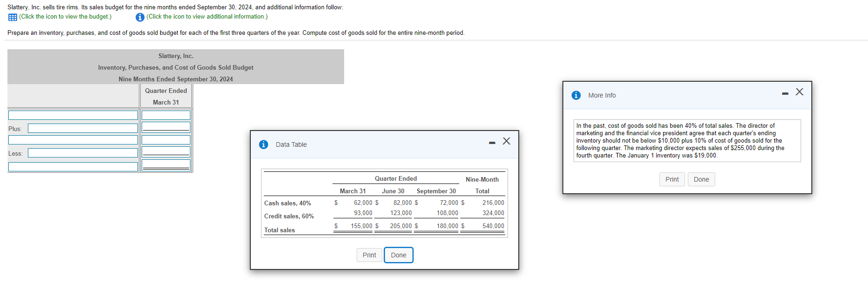The image size is (868, 308).
Task: Close the Data Table dialog with X
Action: 507,141
